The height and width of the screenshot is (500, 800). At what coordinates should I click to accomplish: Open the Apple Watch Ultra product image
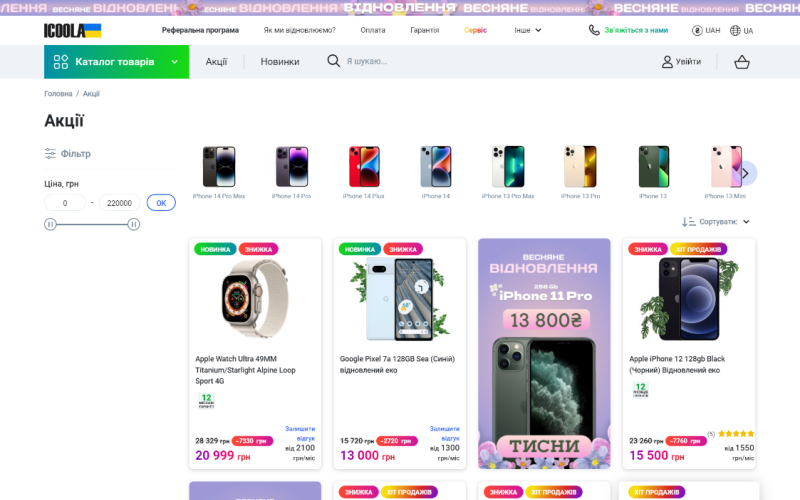pyautogui.click(x=255, y=299)
